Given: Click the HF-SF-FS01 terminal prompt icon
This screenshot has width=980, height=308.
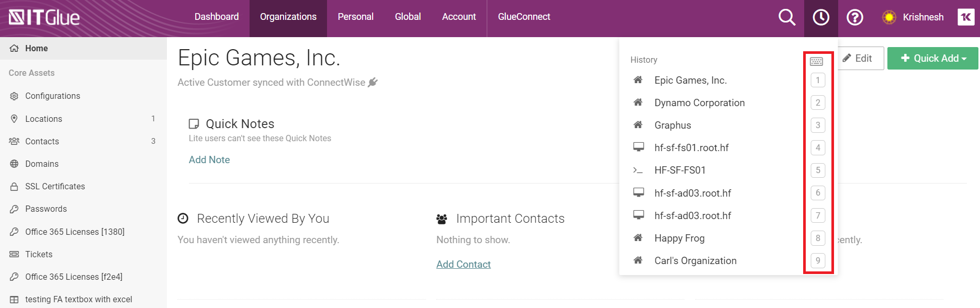Looking at the screenshot, I should pos(638,170).
